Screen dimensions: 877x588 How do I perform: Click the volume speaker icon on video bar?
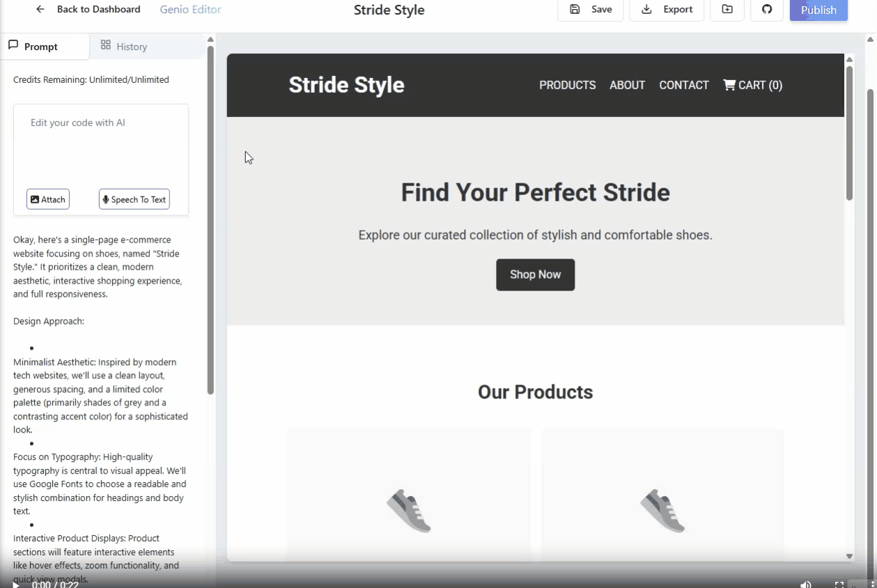805,584
